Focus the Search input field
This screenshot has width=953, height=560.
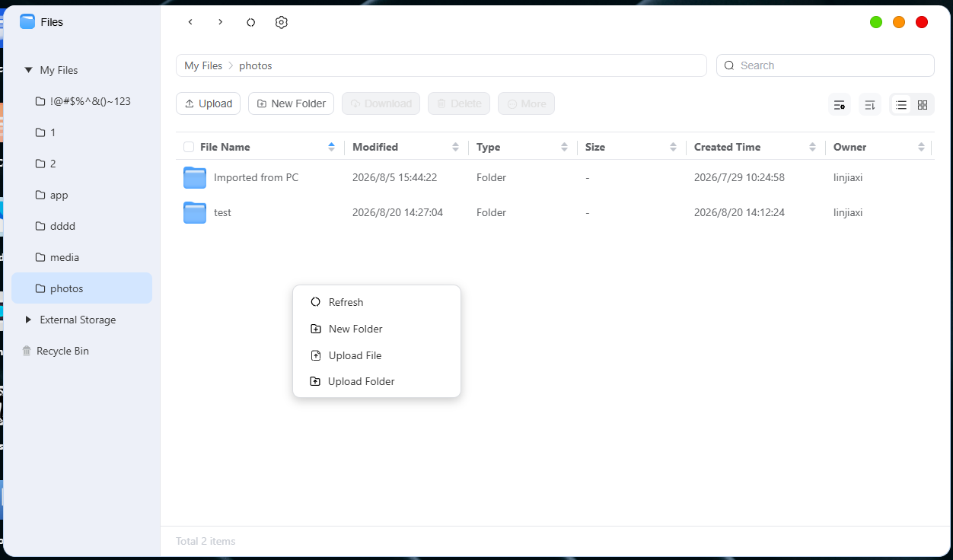pyautogui.click(x=825, y=65)
